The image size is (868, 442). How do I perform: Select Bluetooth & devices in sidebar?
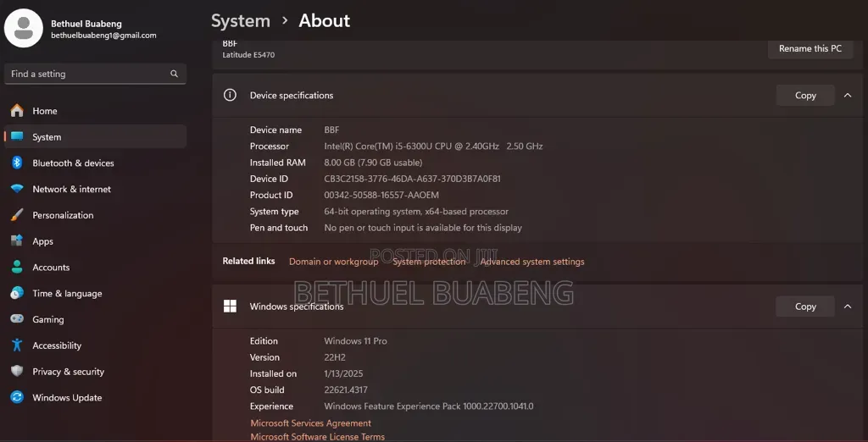click(x=95, y=163)
